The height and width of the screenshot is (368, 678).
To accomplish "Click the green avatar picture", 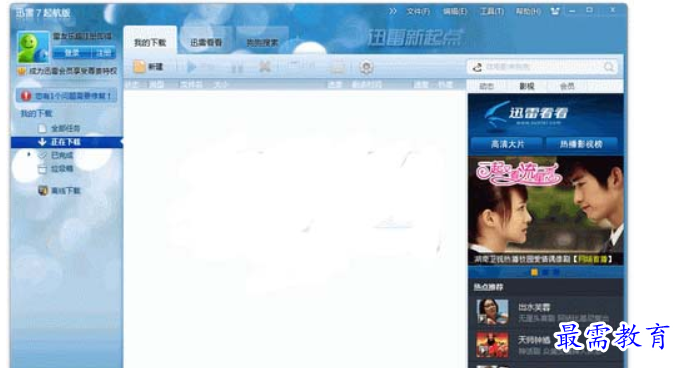I will coord(33,47).
